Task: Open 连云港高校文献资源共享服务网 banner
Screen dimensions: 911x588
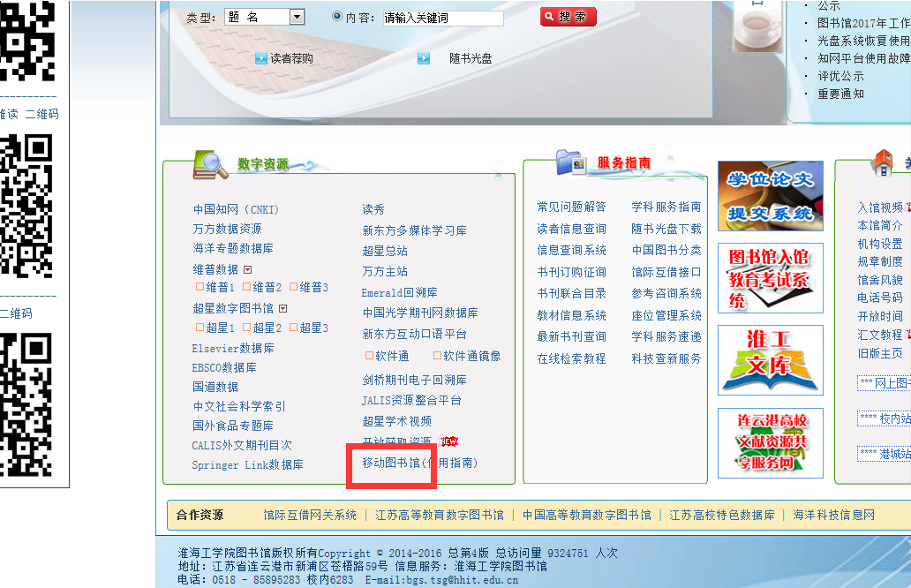Action: pyautogui.click(x=770, y=442)
